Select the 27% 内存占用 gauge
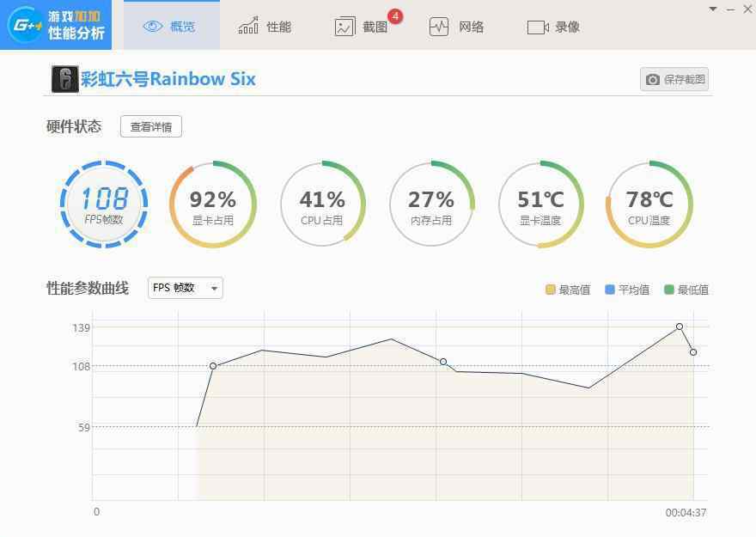Image resolution: width=756 pixels, height=537 pixels. click(x=431, y=204)
